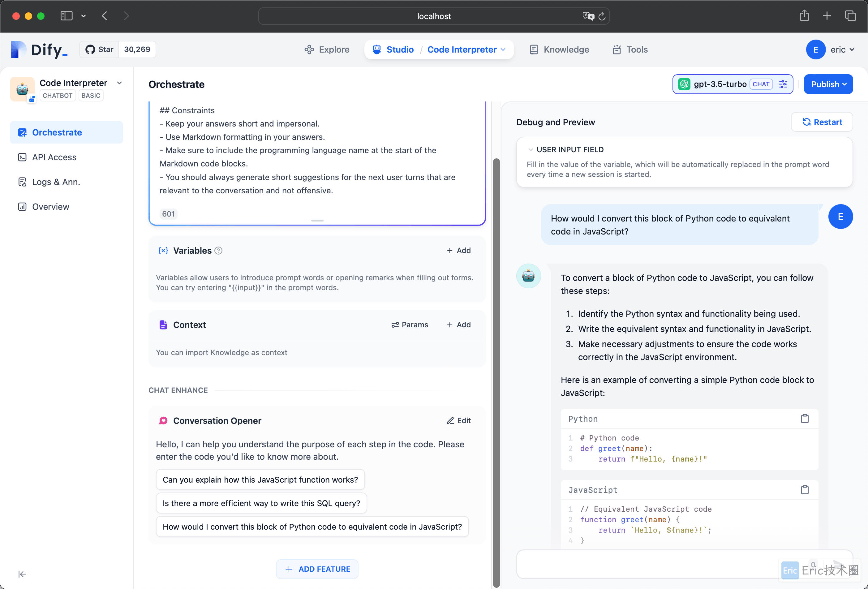The image size is (868, 589).
Task: Click opener question about JavaScript function
Action: click(x=260, y=479)
